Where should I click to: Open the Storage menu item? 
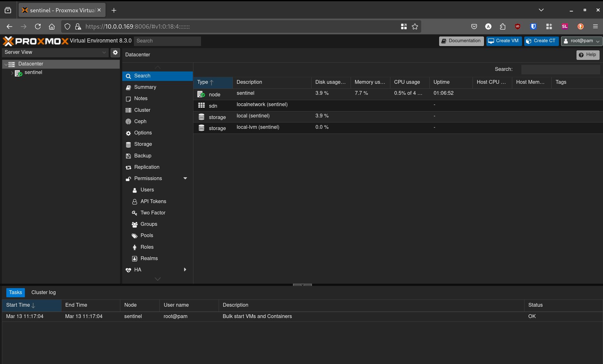pyautogui.click(x=158, y=144)
